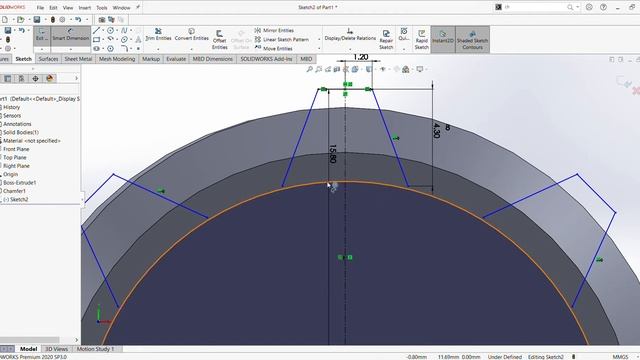Screen dimensions: 640x360
Task: Click Trim Entities tool
Action: (158, 35)
